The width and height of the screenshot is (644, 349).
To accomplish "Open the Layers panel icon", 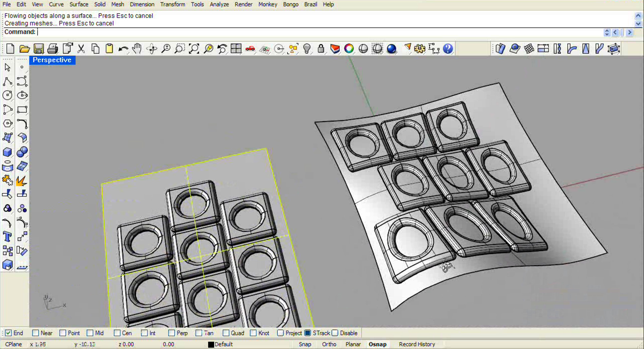I will [x=335, y=49].
